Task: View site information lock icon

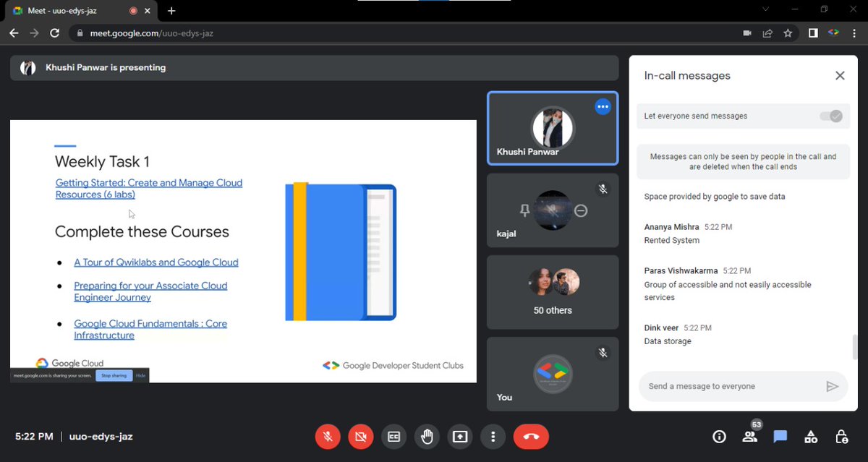Action: (80, 33)
